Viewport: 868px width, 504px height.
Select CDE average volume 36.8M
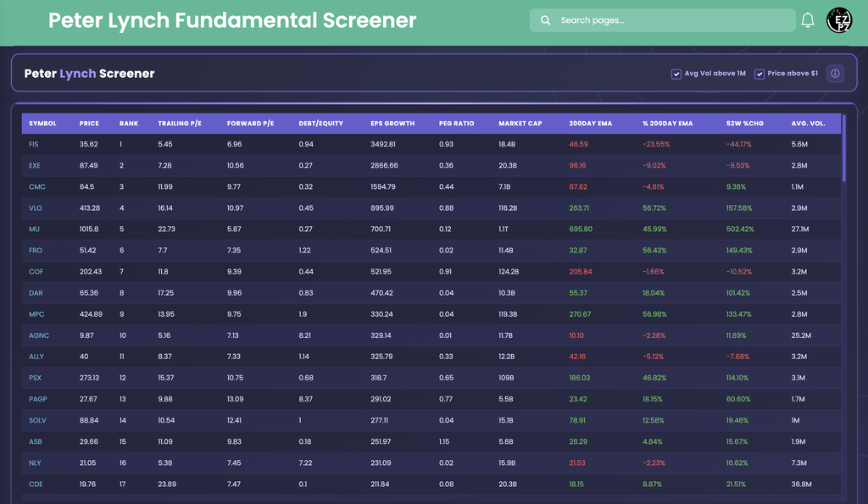802,484
